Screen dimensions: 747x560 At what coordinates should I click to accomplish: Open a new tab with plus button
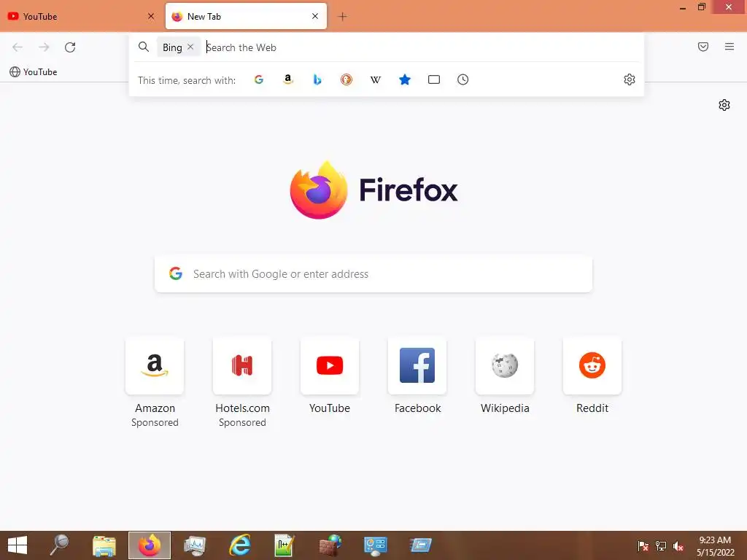point(342,17)
